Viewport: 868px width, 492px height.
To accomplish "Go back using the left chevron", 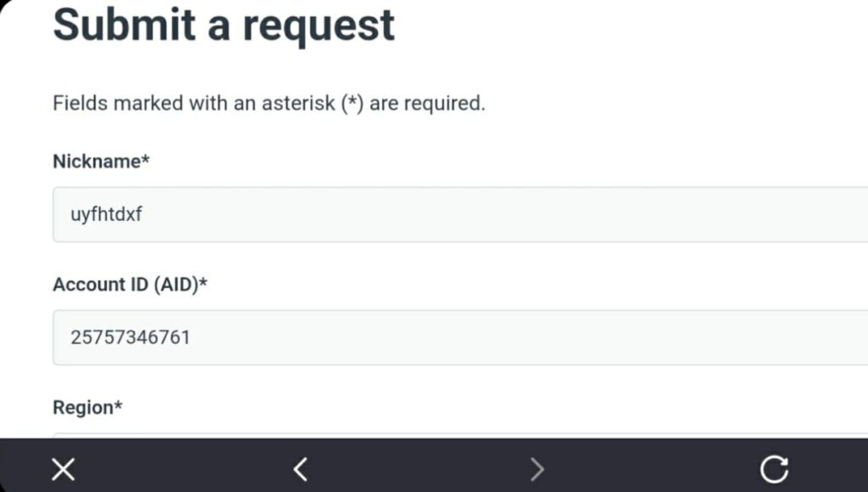I will [x=299, y=468].
